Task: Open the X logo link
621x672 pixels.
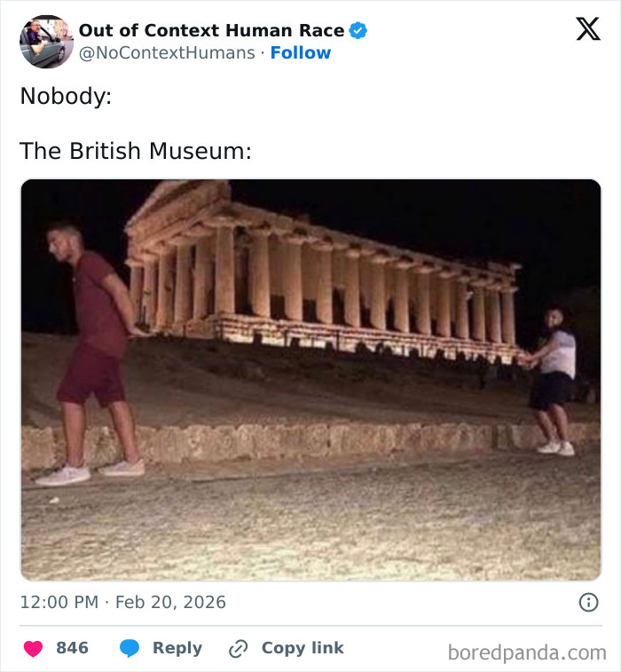Action: pos(587,29)
